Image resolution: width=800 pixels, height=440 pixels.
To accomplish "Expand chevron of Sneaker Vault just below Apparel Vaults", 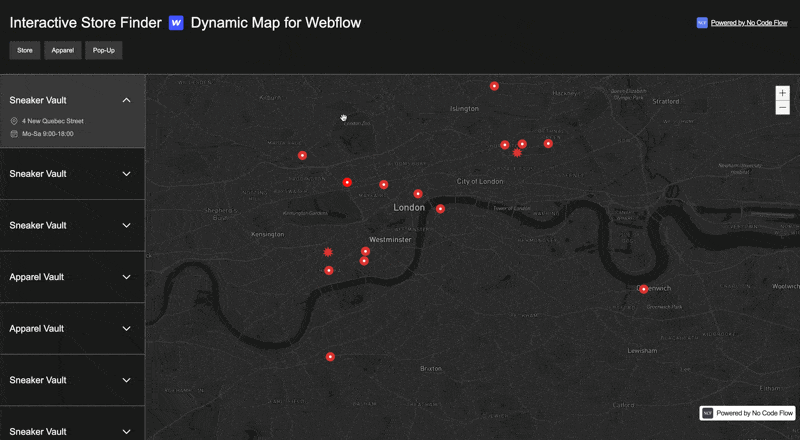I will 127,380.
